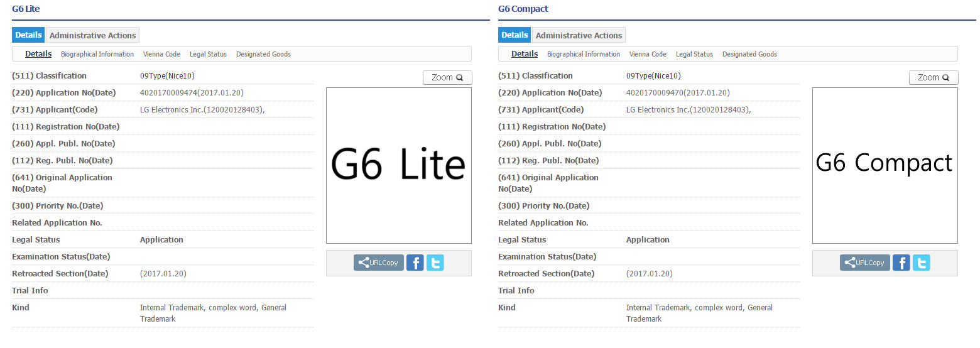Share G6 Compact trademark on Twitter
This screenshot has width=980, height=348.
pos(921,263)
